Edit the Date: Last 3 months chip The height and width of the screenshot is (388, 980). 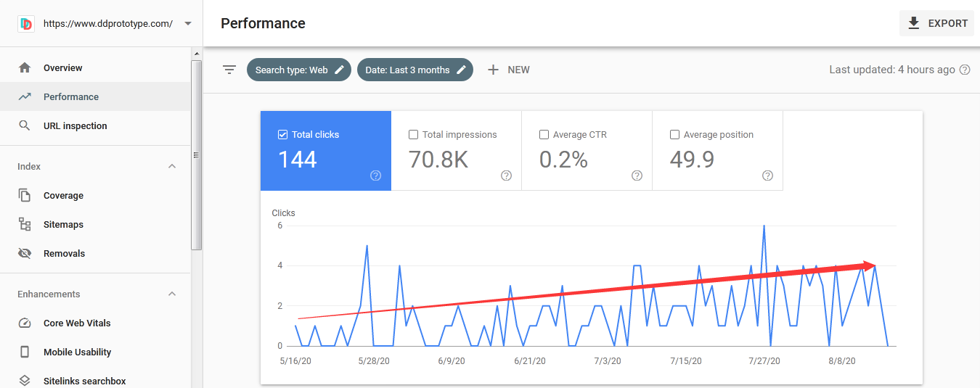tap(415, 70)
